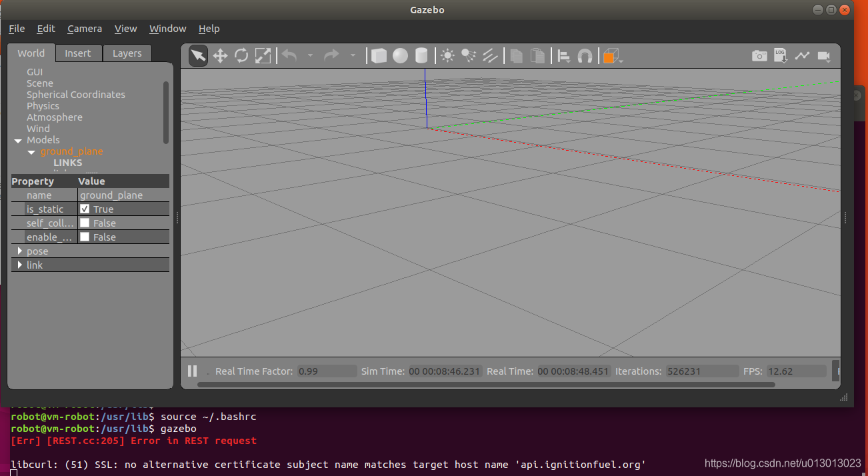The height and width of the screenshot is (476, 868).
Task: Open the data logger
Action: 781,56
